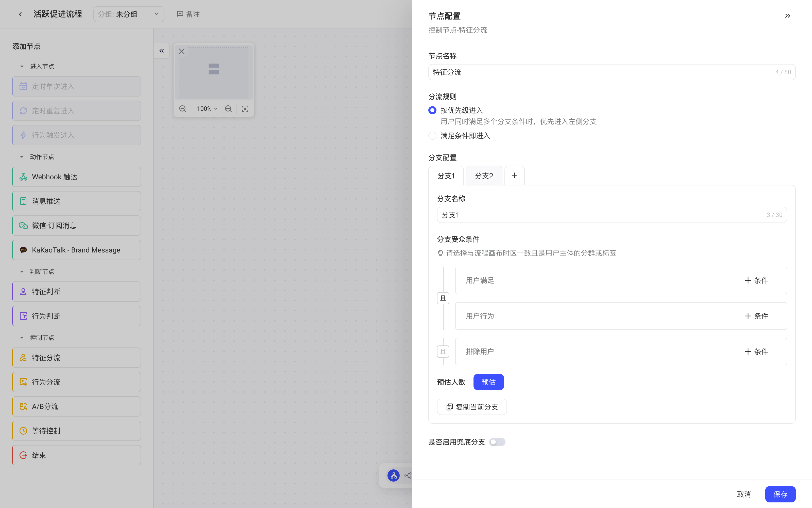812x508 pixels.
Task: Open the 100% zoom level dropdown
Action: [x=207, y=109]
